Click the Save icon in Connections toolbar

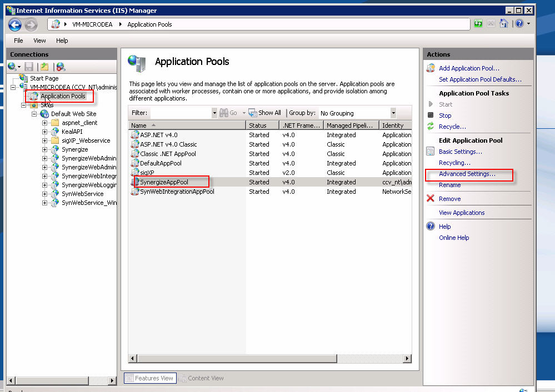tap(29, 67)
